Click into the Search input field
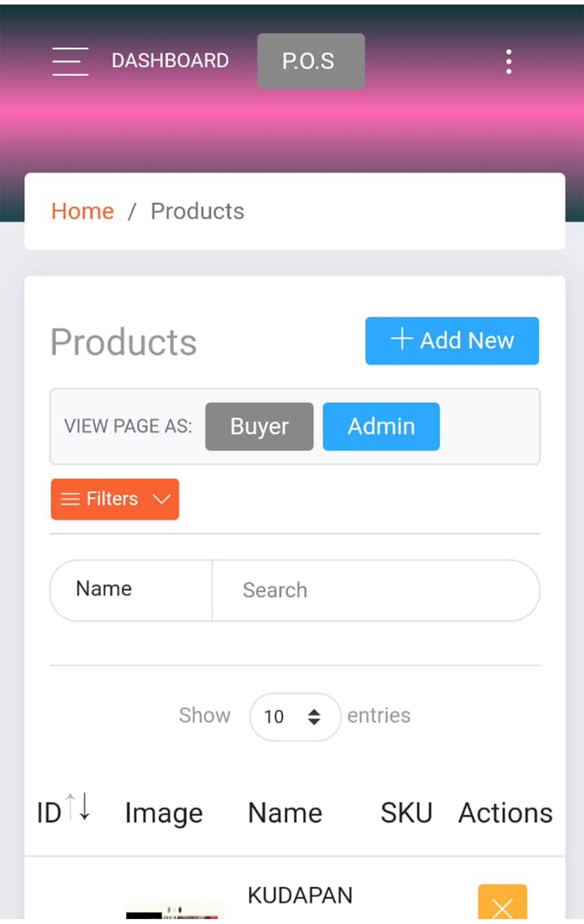The image size is (584, 924). click(x=376, y=590)
